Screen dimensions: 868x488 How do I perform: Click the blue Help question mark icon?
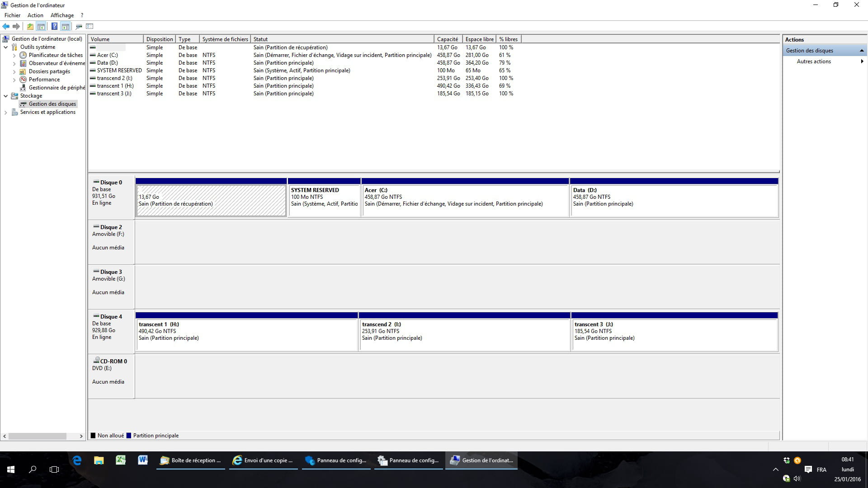click(x=54, y=26)
